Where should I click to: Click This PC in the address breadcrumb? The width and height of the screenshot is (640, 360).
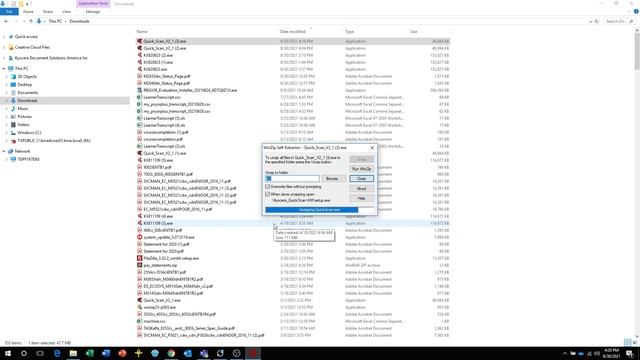click(x=55, y=21)
